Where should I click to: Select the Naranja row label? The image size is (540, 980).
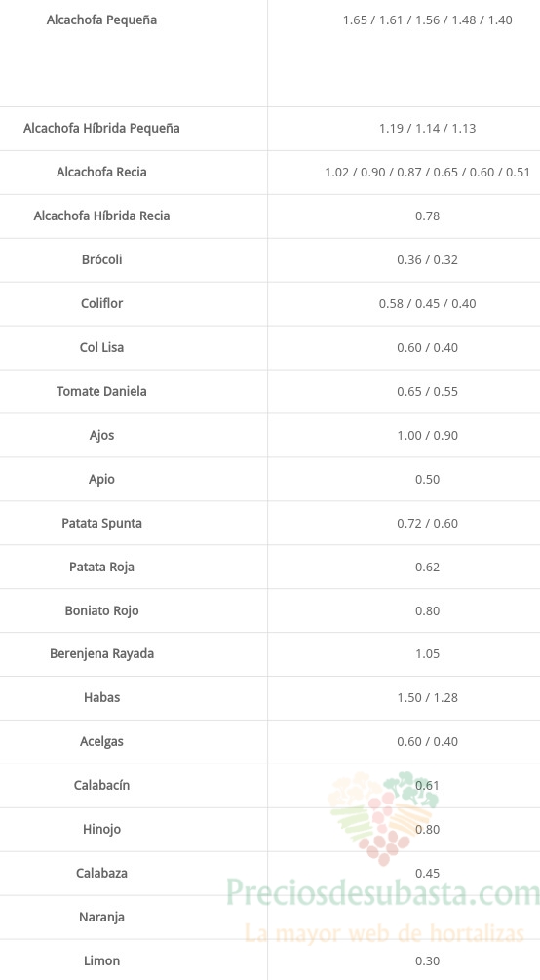tap(102, 917)
